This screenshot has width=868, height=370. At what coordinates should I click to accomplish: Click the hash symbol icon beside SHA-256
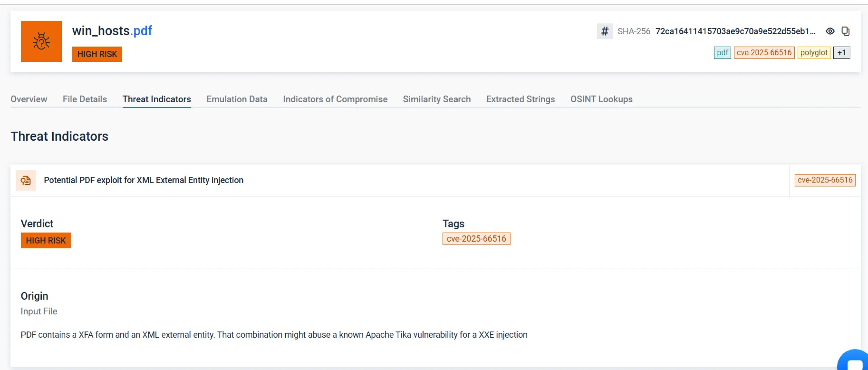pos(604,31)
